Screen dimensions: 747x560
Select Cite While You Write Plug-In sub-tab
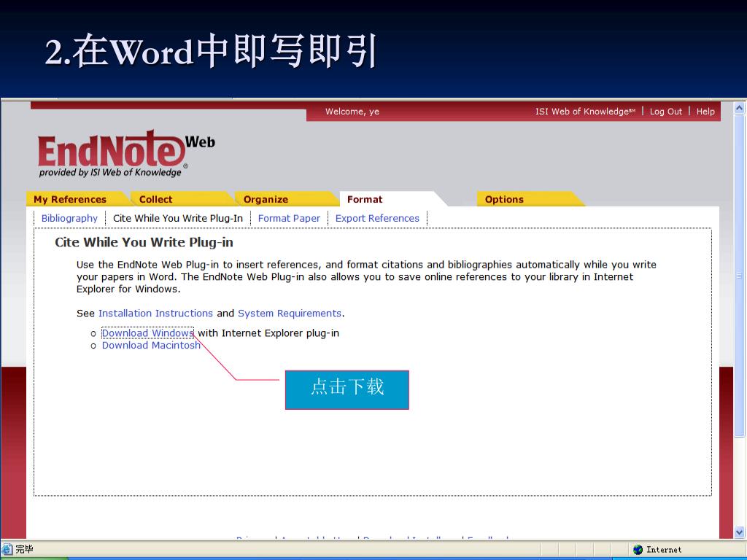[x=178, y=218]
